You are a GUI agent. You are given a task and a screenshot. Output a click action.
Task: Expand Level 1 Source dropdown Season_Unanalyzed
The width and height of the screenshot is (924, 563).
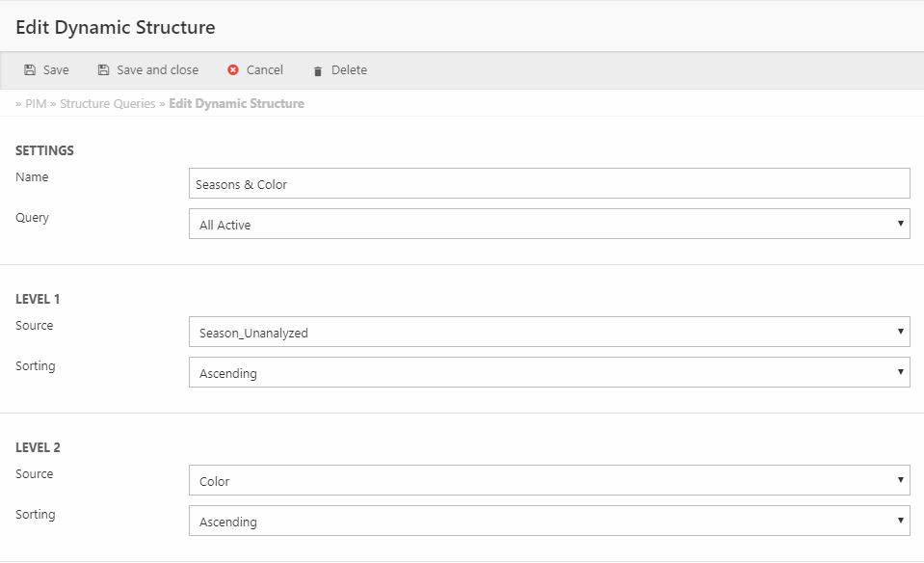(x=549, y=333)
